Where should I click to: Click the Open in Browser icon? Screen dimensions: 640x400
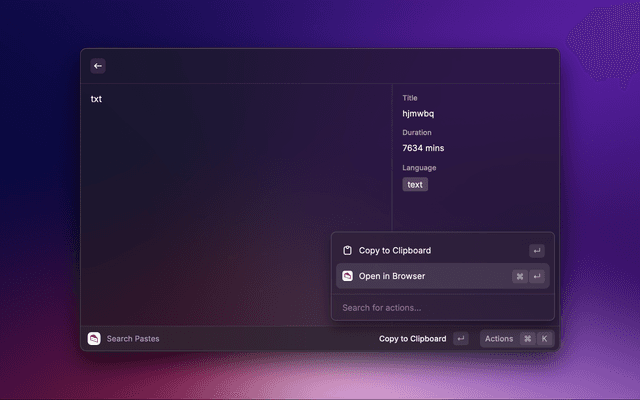click(x=347, y=276)
